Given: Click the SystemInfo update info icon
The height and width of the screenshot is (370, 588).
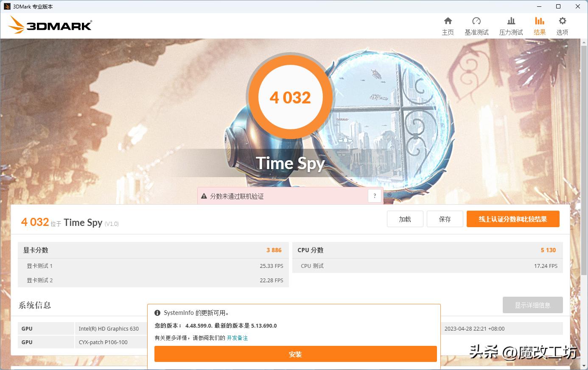Looking at the screenshot, I should coord(158,313).
